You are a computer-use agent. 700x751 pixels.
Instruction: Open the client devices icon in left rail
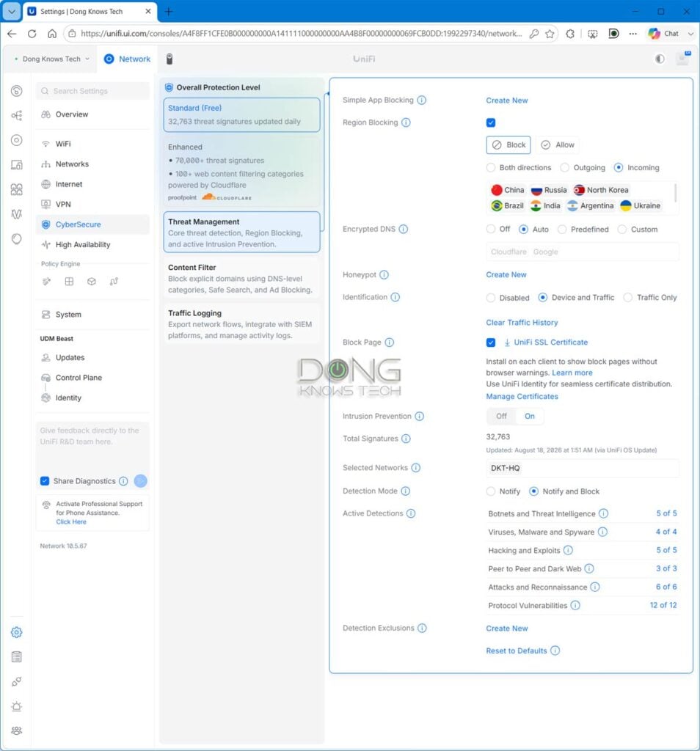17,165
